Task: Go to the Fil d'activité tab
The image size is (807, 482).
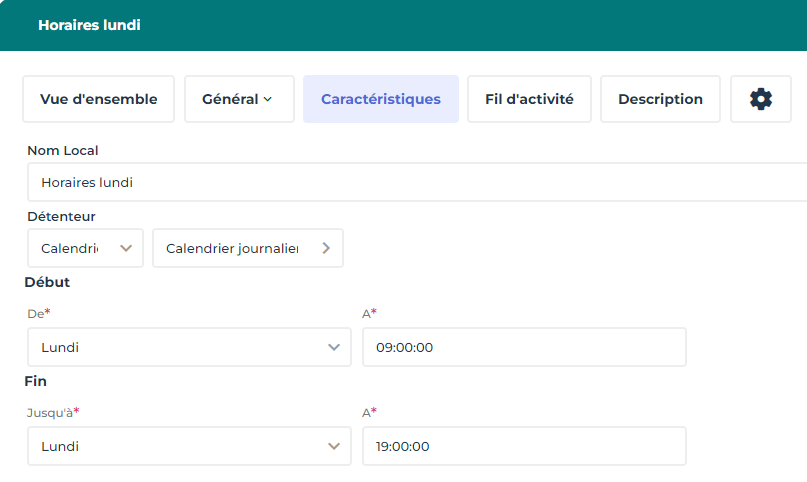Action: pyautogui.click(x=529, y=99)
